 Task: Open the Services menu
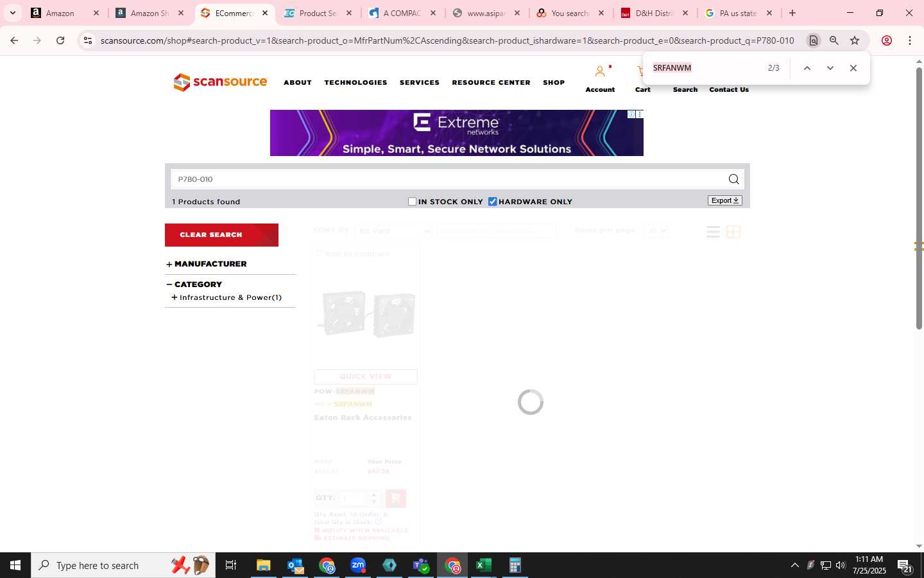tap(420, 82)
